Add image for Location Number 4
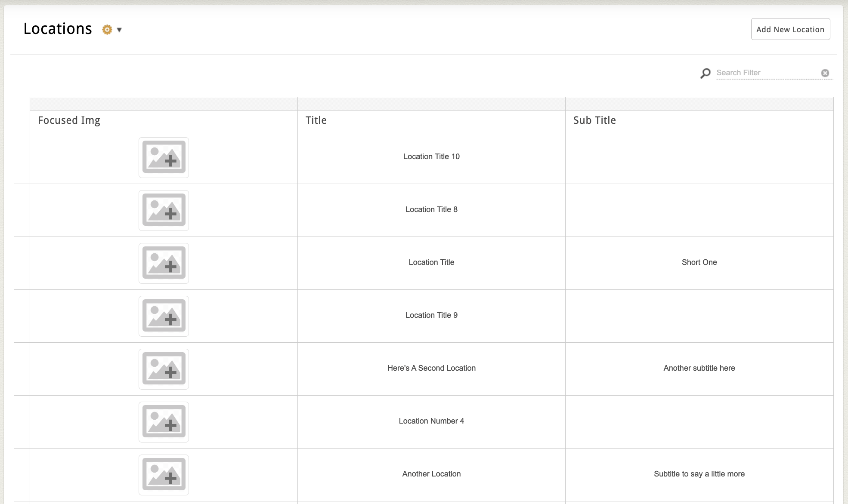848x504 pixels. click(x=164, y=422)
